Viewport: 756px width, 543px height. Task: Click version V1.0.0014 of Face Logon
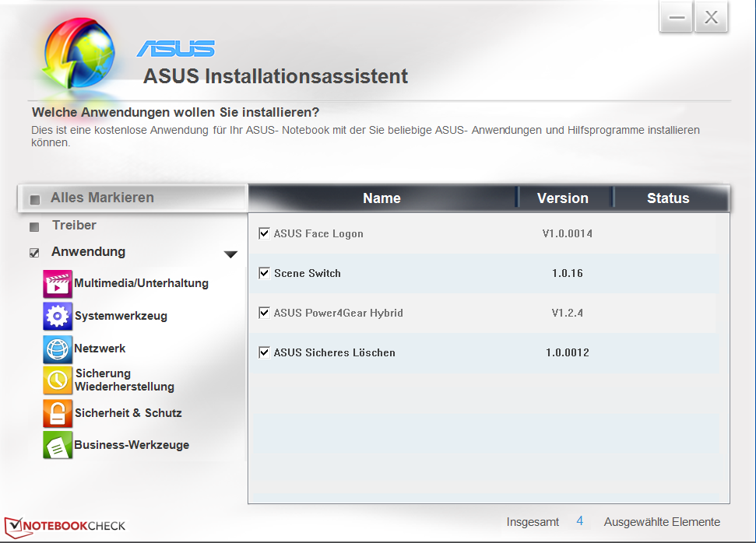pos(568,233)
